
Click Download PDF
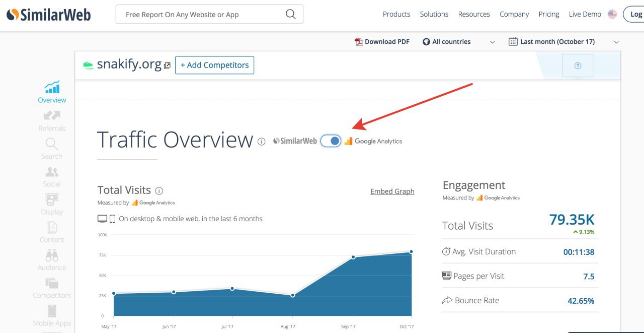click(382, 42)
